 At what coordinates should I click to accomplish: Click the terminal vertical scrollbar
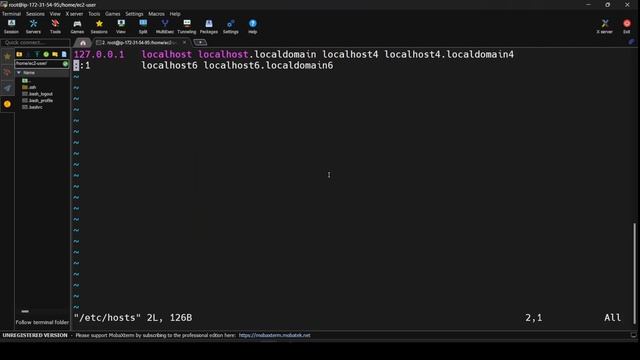pyautogui.click(x=634, y=273)
